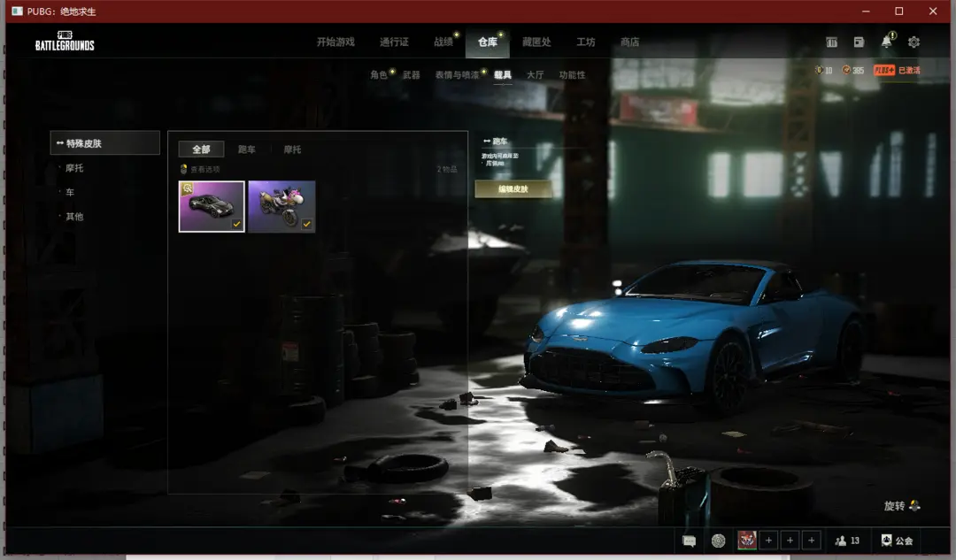Switch to 载具 vehicles sub-tab
Screen dimensions: 956x560
click(503, 75)
